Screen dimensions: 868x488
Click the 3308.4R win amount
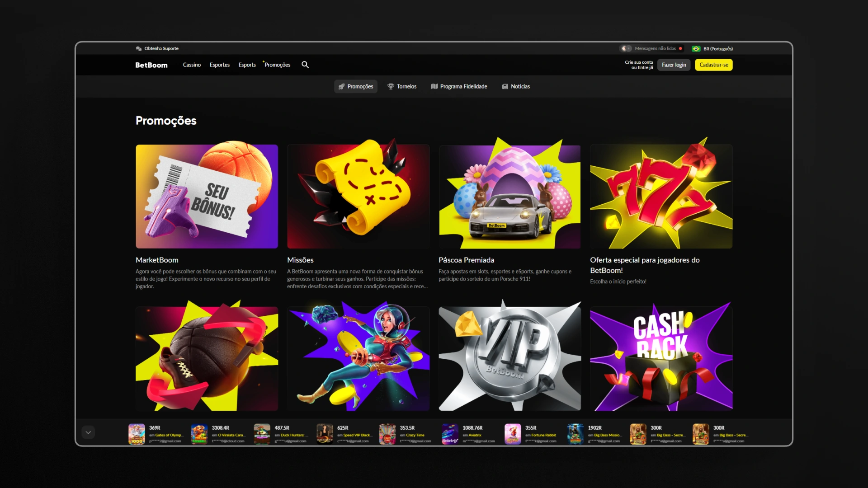click(x=221, y=428)
